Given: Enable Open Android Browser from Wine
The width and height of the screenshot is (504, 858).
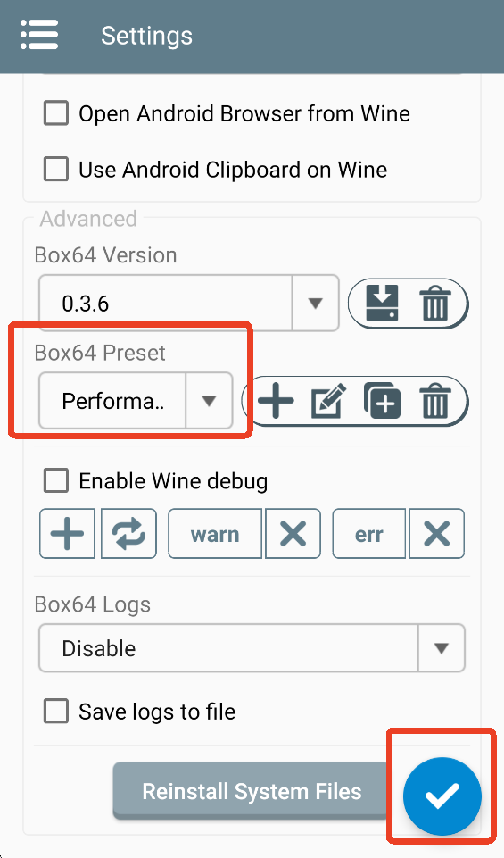Looking at the screenshot, I should click(x=56, y=113).
